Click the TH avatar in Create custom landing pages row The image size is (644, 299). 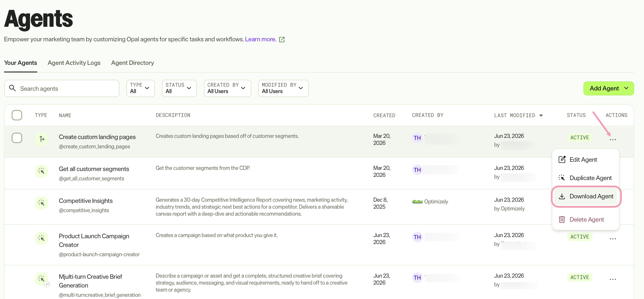417,138
